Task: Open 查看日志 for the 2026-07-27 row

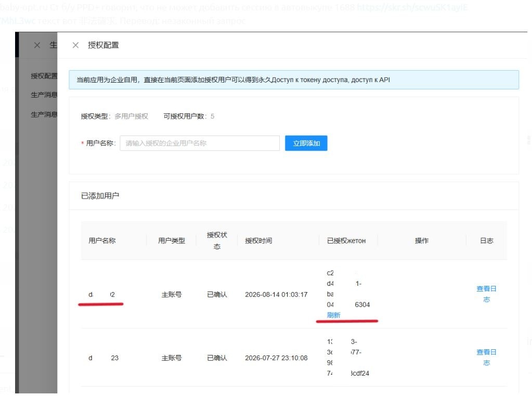Action: 486,358
